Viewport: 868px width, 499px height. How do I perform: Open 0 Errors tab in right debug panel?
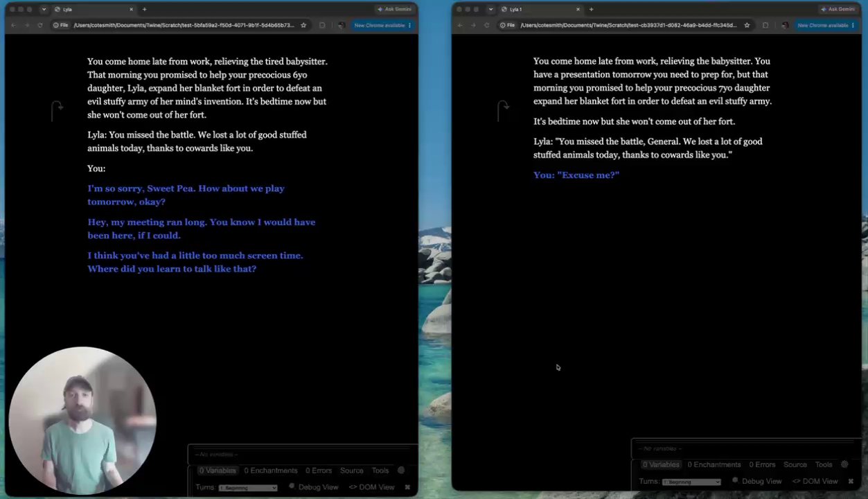[762, 464]
